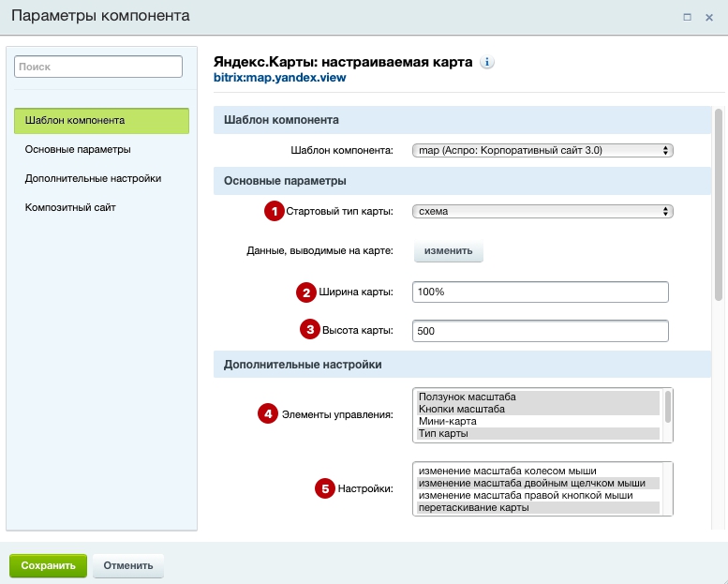Image resolution: width=728 pixels, height=584 pixels.
Task: Go to Основные параметры in the sidebar
Action: pos(78,150)
